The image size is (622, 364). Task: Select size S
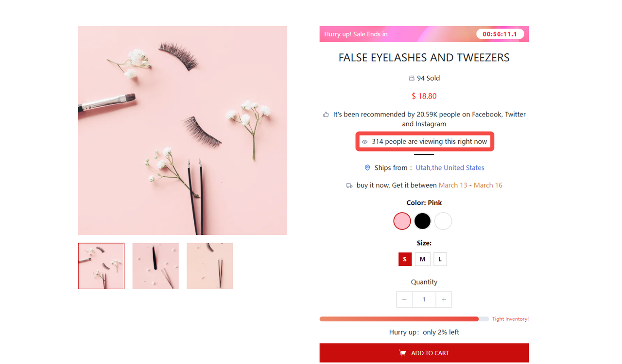(x=405, y=259)
